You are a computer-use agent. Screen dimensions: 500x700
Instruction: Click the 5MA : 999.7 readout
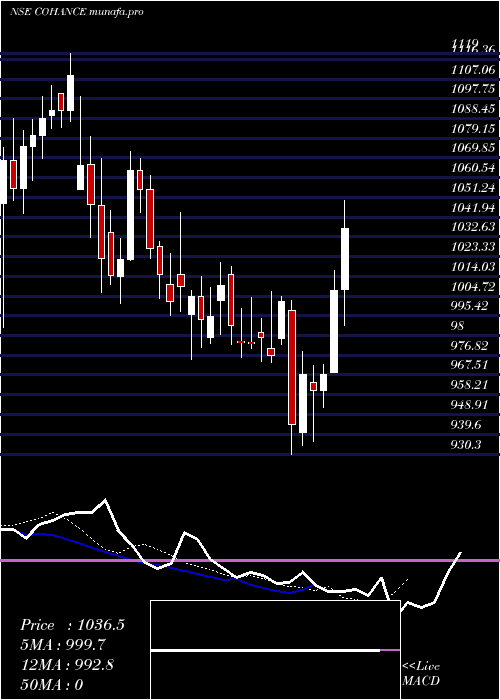(x=64, y=645)
